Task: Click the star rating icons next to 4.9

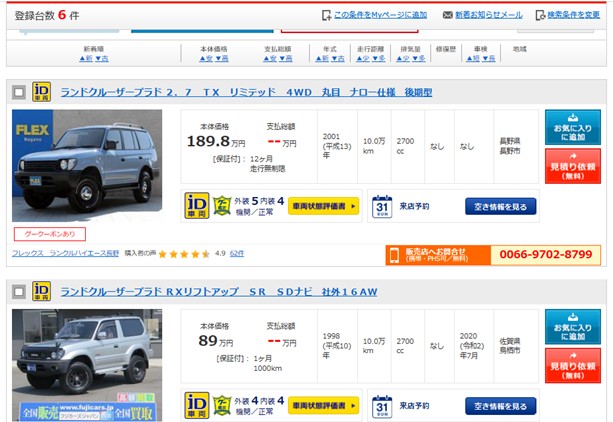Action: click(x=184, y=254)
